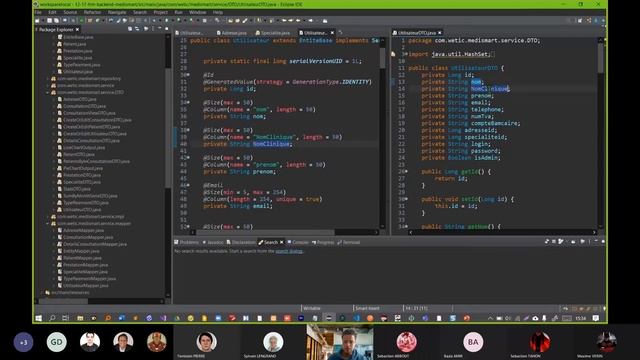Screen dimensions: 640x360
Task: Open Package Explorer view menu icon
Action: 153,29
